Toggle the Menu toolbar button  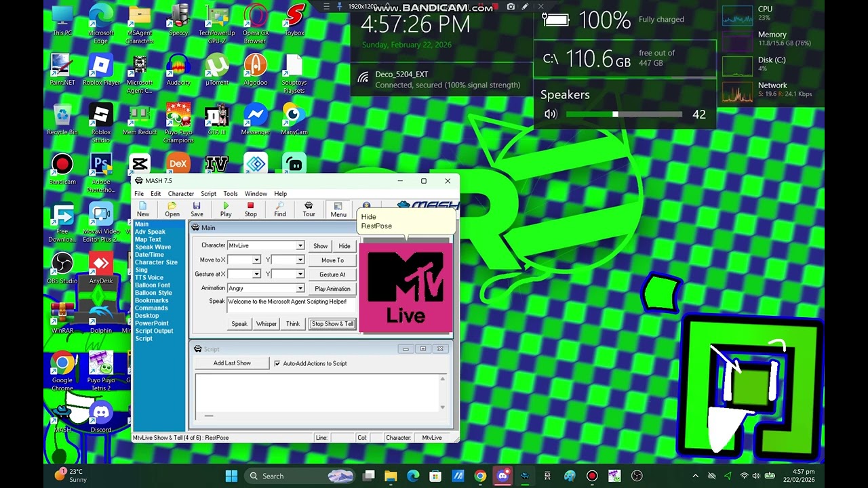pyautogui.click(x=338, y=209)
